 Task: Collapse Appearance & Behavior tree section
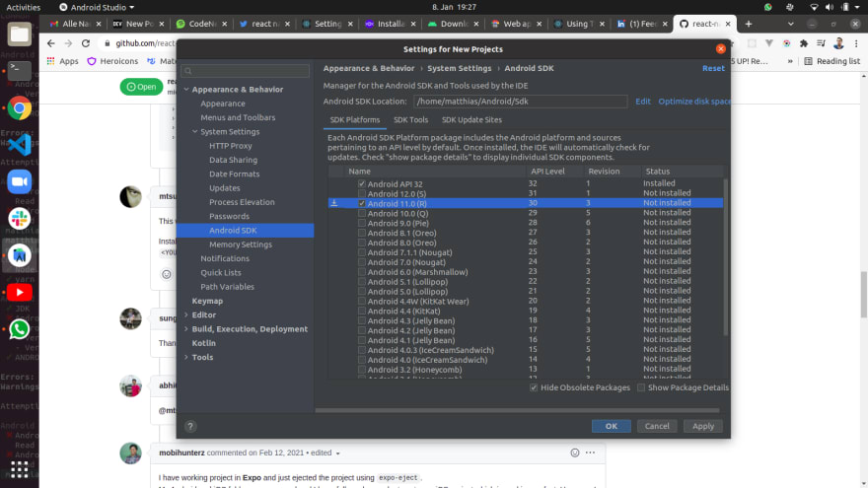186,89
